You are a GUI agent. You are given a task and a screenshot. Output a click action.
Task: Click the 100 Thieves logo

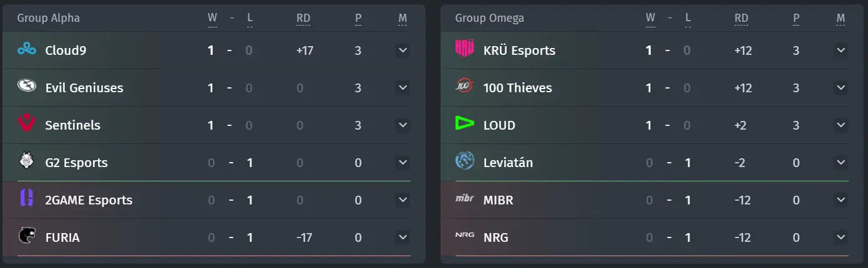(466, 87)
